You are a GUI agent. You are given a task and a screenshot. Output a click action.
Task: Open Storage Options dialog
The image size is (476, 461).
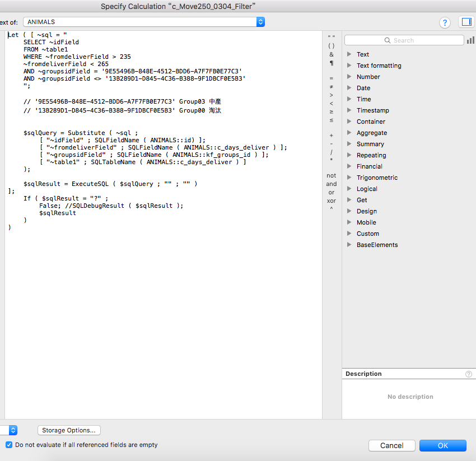pos(69,430)
